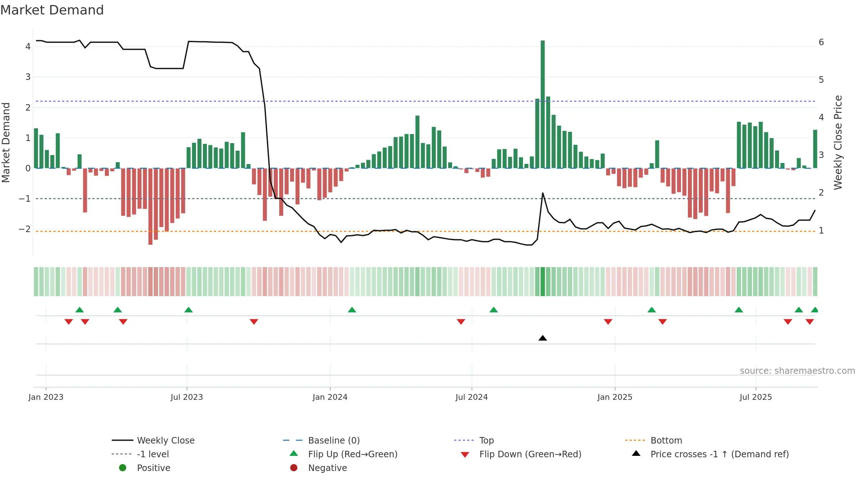Click the green Flip Up triangle in legend
Image resolution: width=868 pixels, height=488 pixels.
pyautogui.click(x=294, y=453)
